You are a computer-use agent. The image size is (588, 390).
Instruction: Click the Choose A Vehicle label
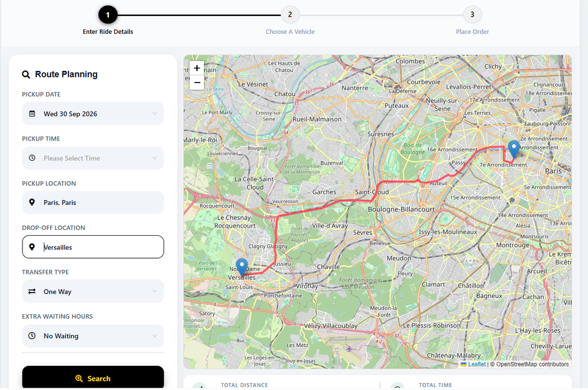point(290,32)
